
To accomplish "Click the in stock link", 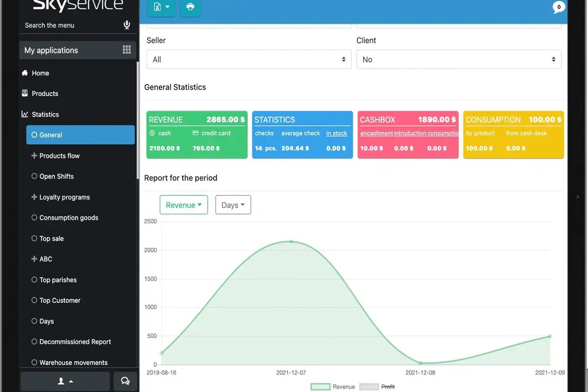I will pos(337,133).
